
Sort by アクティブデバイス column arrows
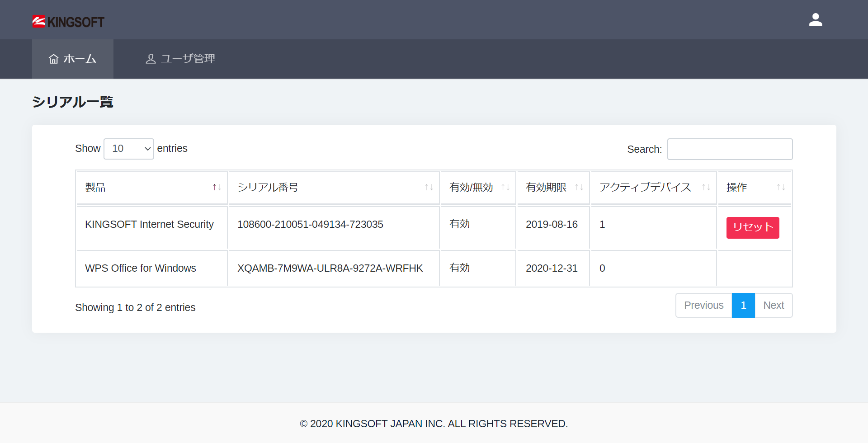706,187
